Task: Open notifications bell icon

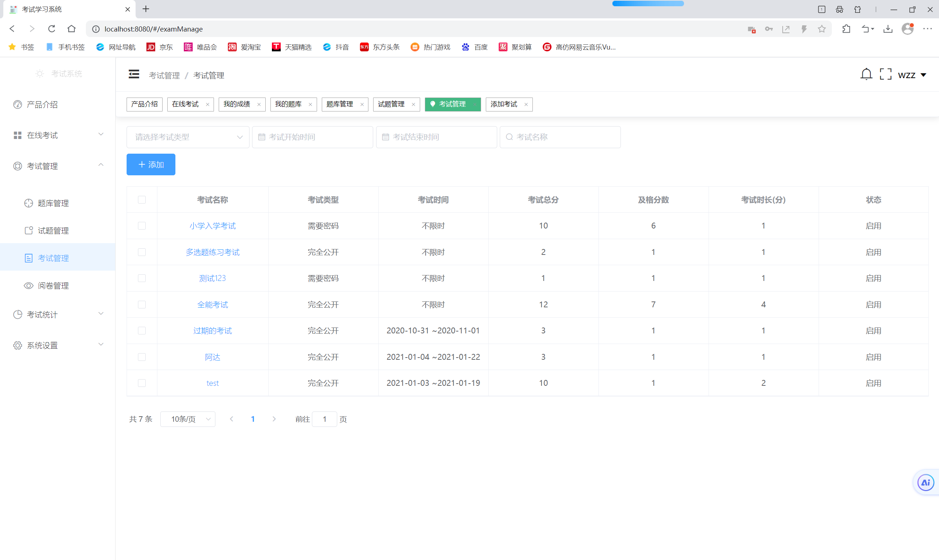Action: click(x=866, y=74)
